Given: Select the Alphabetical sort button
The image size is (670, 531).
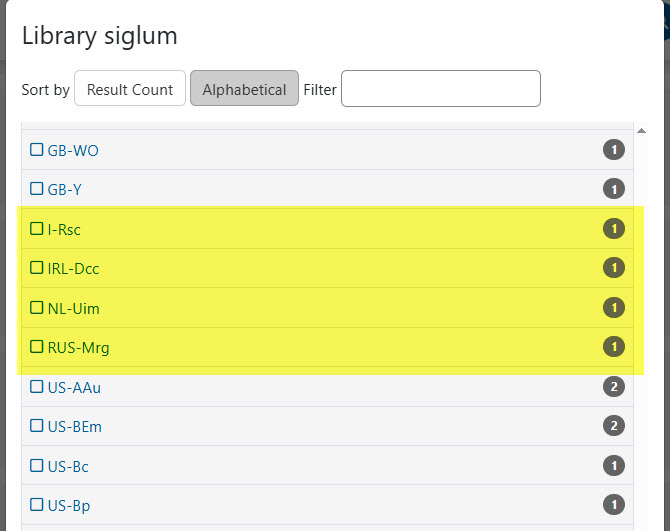Looking at the screenshot, I should click(x=244, y=88).
